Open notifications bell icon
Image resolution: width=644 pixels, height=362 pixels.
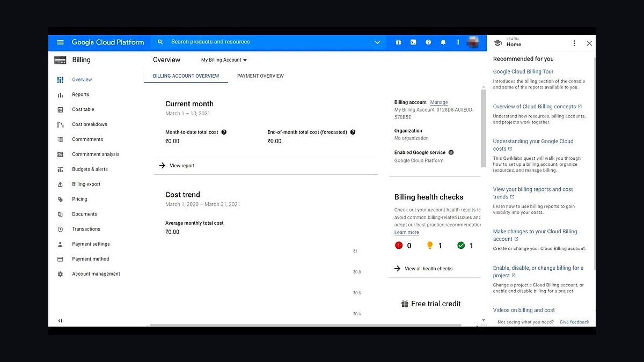[x=443, y=42]
